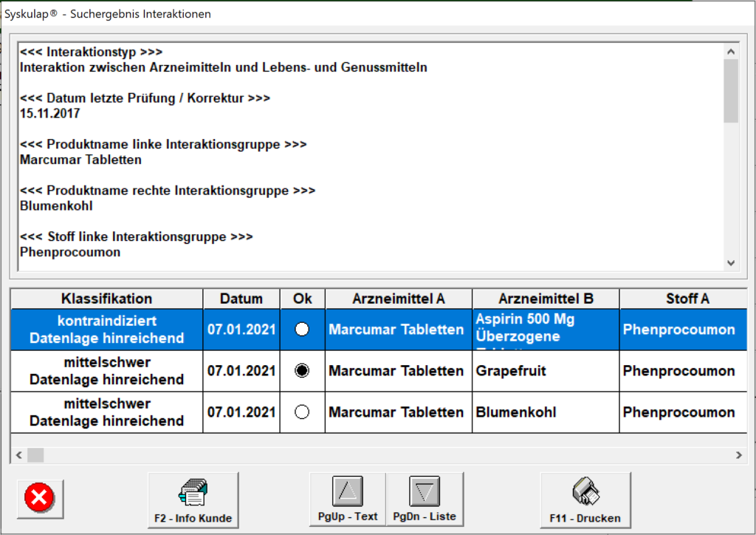
Task: Click the '<<< Datum letzte Prüfung / Korrektur >>>' heading
Action: point(145,98)
